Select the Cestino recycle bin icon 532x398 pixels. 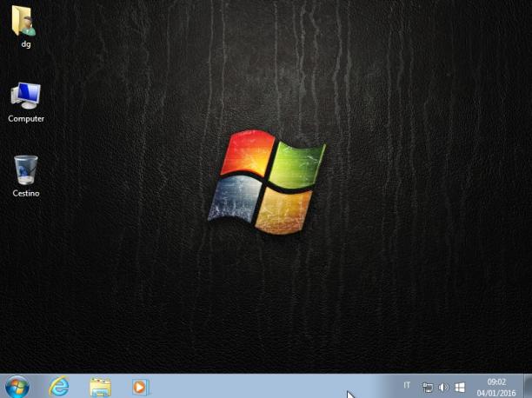coord(26,170)
